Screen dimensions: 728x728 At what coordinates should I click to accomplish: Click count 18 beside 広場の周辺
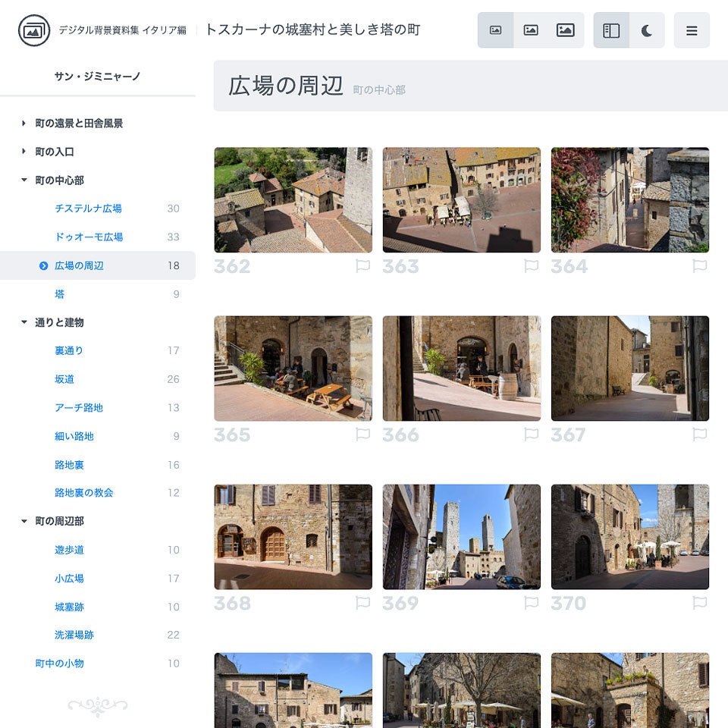click(174, 265)
